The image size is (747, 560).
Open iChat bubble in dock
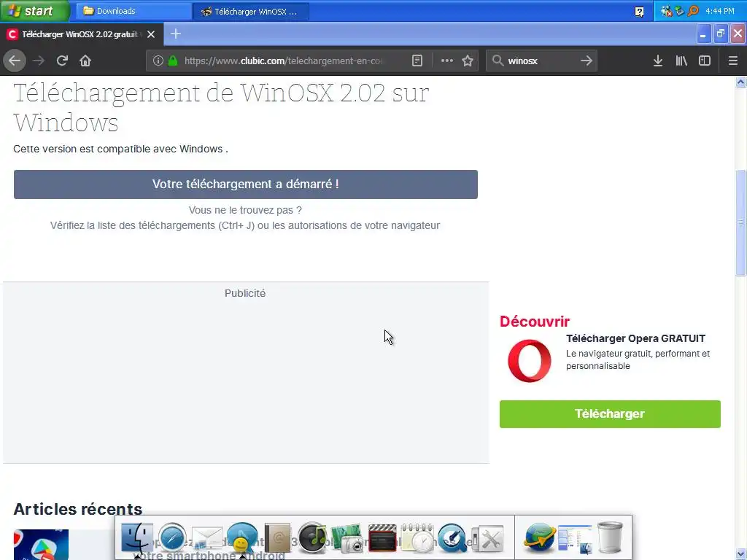(242, 538)
